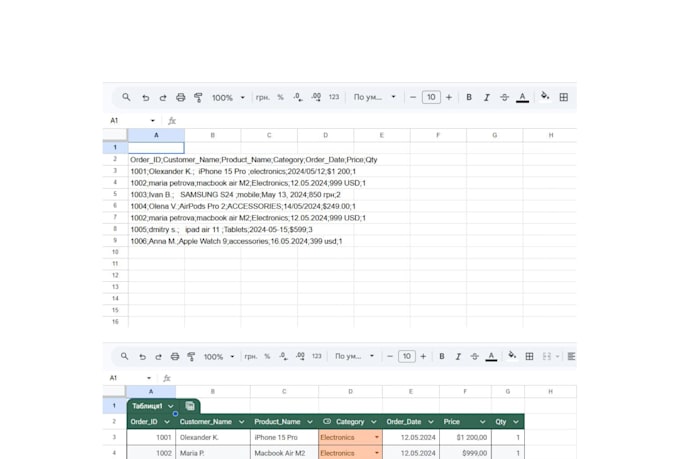
Task: Decrease decimal places in upper toolbar
Action: (298, 97)
